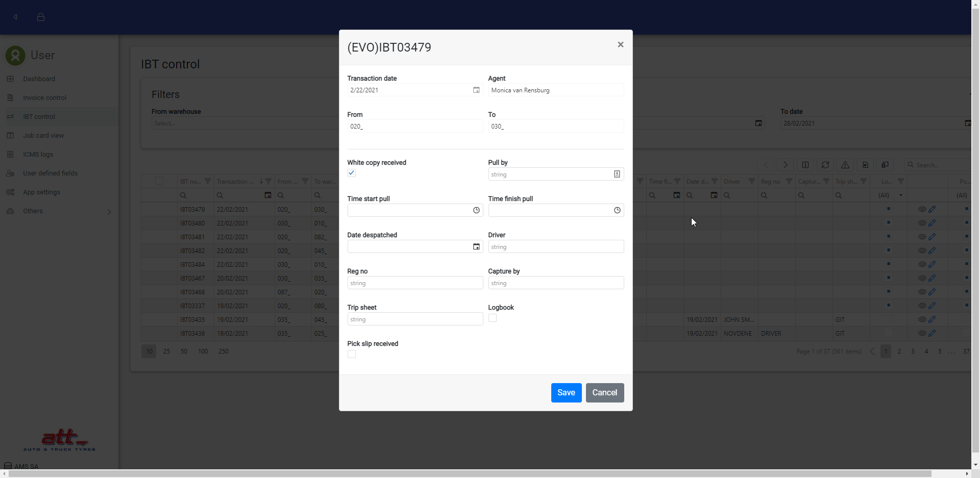Viewport: 980px width, 478px height.
Task: Click the lock icon in top bar
Action: 41,17
